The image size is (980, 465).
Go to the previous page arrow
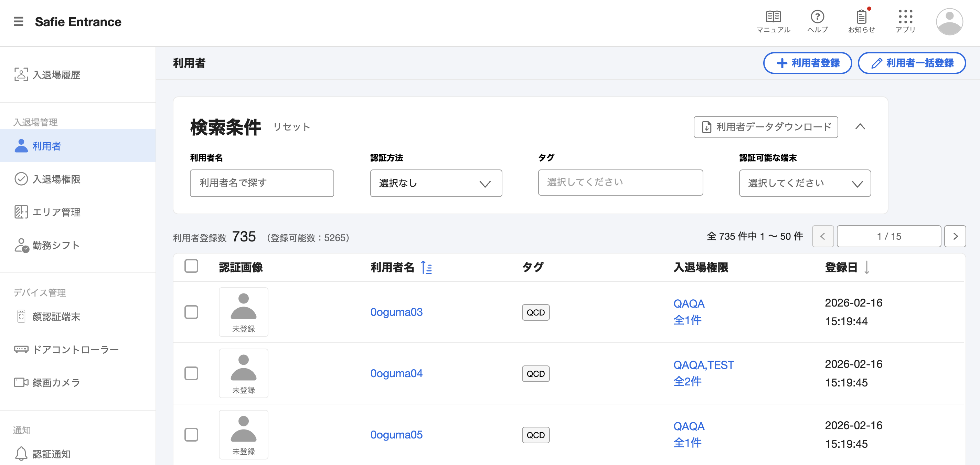click(822, 236)
